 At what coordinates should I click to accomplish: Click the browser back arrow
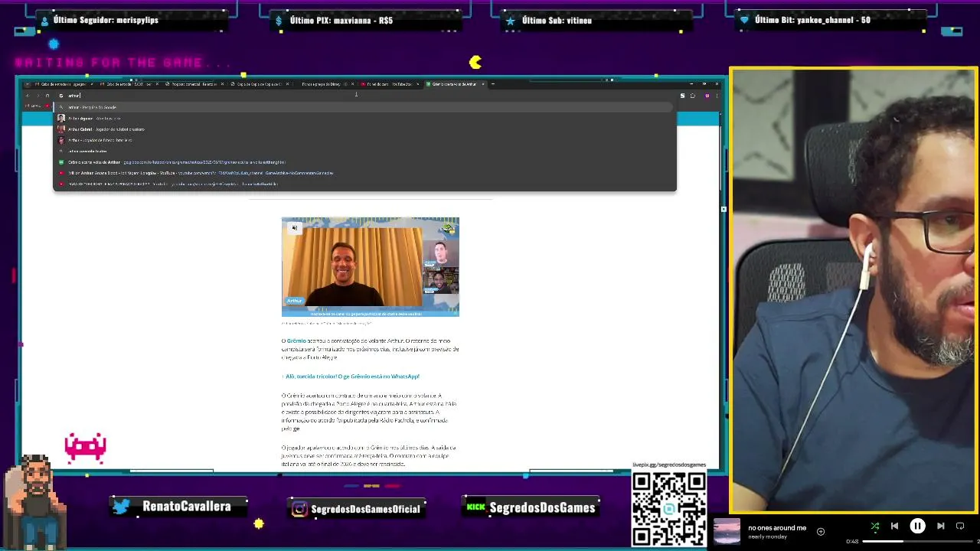point(27,96)
